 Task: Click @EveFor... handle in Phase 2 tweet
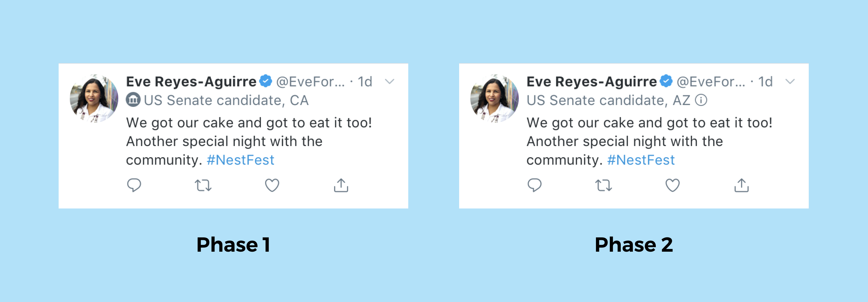coord(711,82)
